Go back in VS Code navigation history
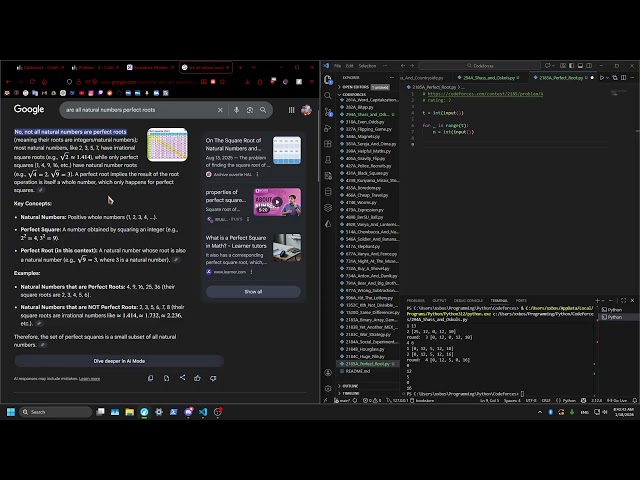This screenshot has height=480, width=640. 403,65
